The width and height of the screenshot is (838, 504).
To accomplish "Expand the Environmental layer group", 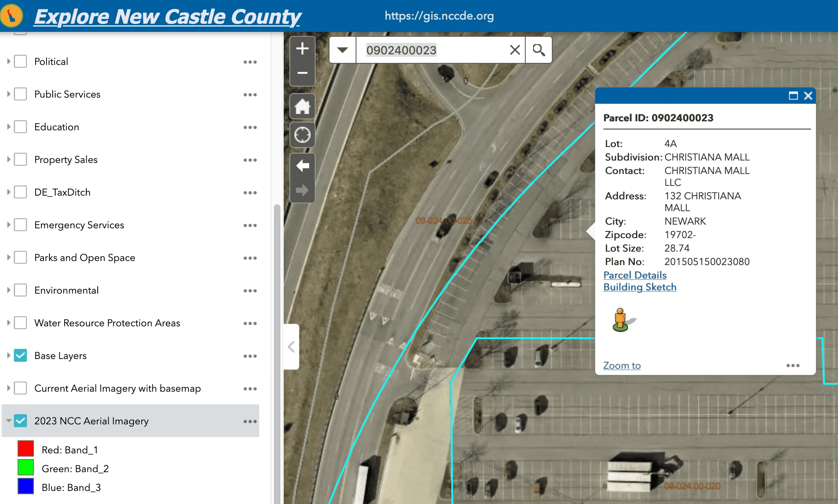I will click(x=9, y=290).
